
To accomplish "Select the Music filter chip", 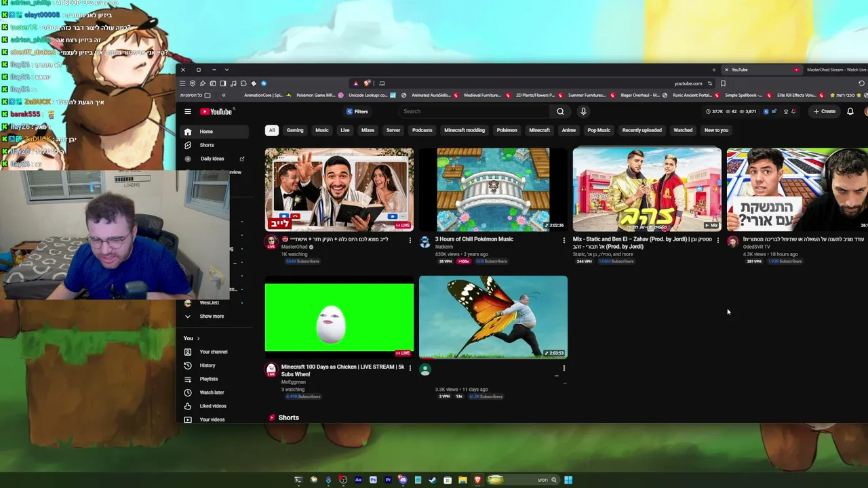I will [322, 130].
